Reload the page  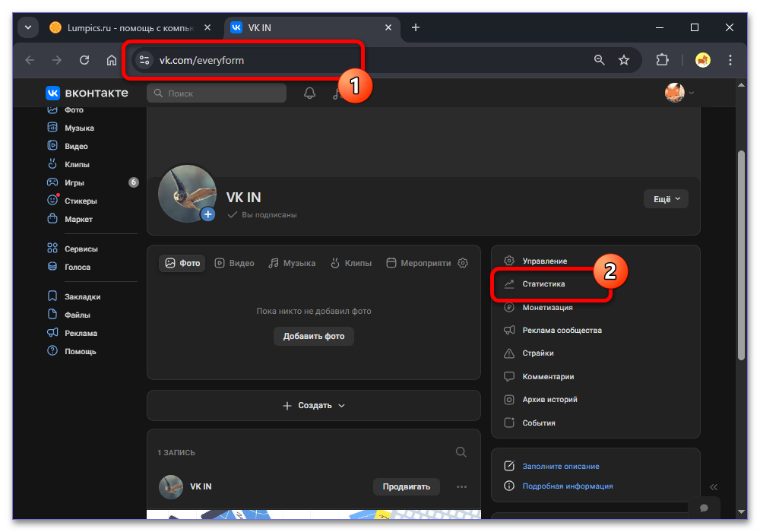[x=84, y=60]
